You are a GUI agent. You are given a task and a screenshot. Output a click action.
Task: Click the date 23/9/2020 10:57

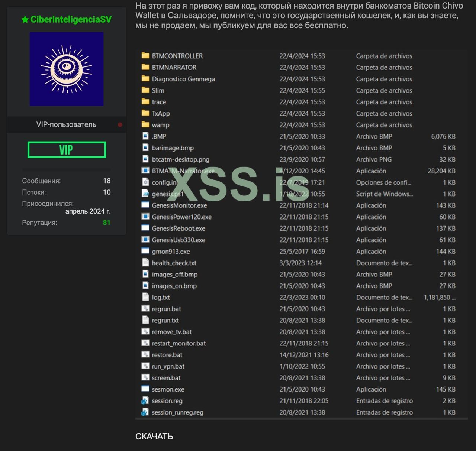tap(302, 159)
